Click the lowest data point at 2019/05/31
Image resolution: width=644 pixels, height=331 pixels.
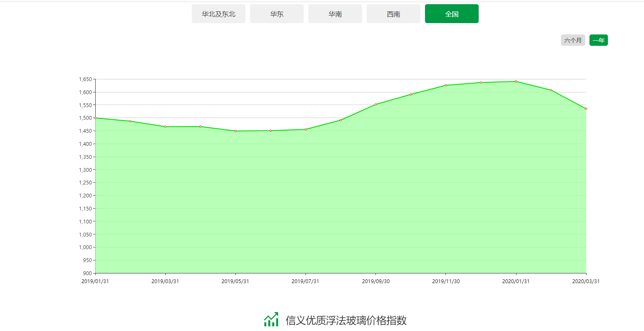click(235, 131)
